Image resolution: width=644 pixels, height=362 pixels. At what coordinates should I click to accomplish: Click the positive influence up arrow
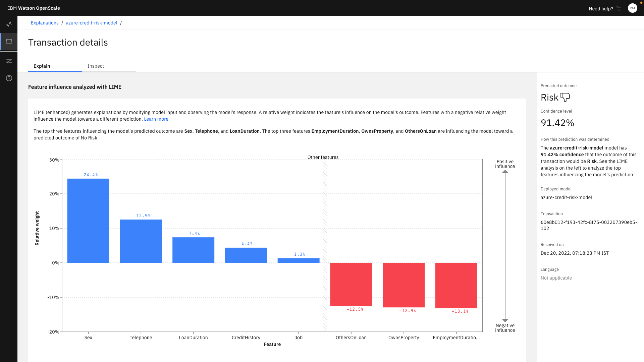click(x=505, y=172)
